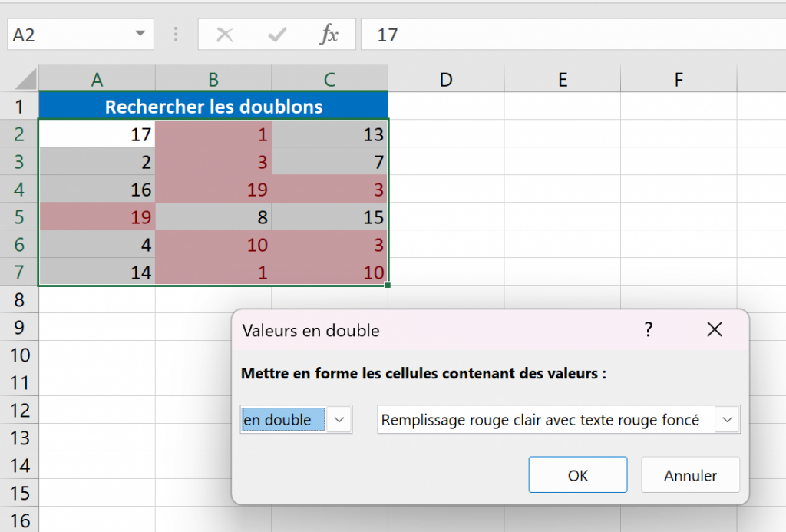This screenshot has width=786, height=532.
Task: Click OK to apply duplicate formatting
Action: [x=577, y=474]
